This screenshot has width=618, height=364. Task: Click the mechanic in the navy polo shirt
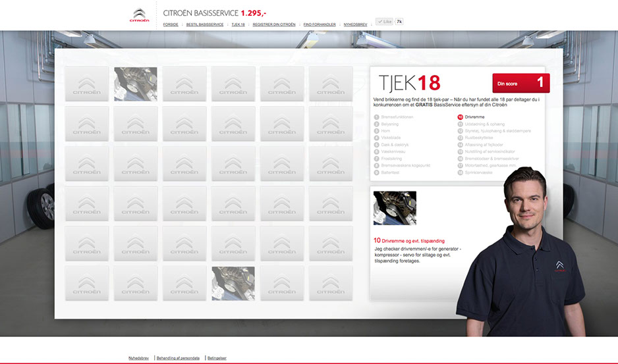[x=520, y=252]
